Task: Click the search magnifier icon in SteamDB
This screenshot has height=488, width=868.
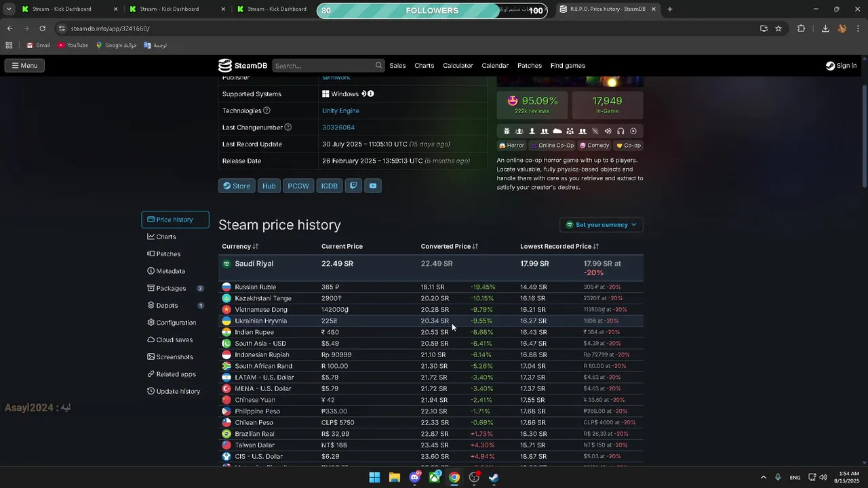Action: tap(379, 66)
